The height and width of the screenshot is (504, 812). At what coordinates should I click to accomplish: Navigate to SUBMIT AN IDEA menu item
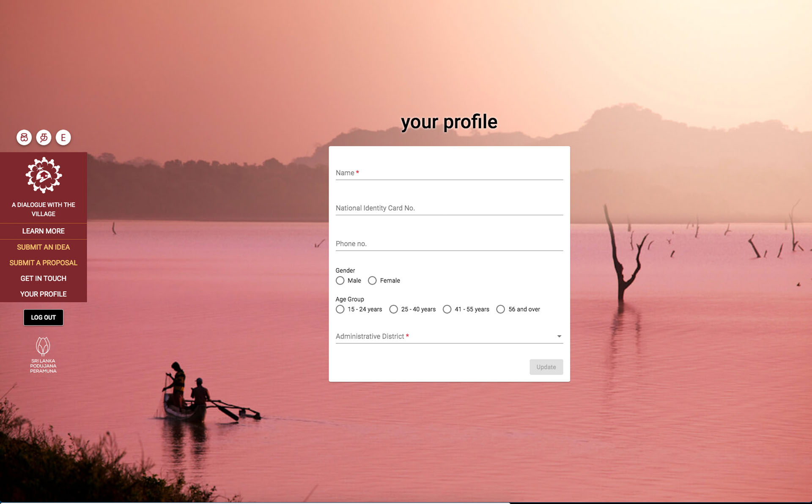coord(43,247)
